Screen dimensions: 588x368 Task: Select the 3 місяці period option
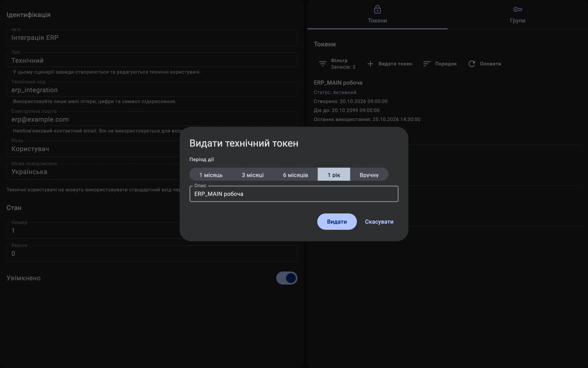(253, 174)
